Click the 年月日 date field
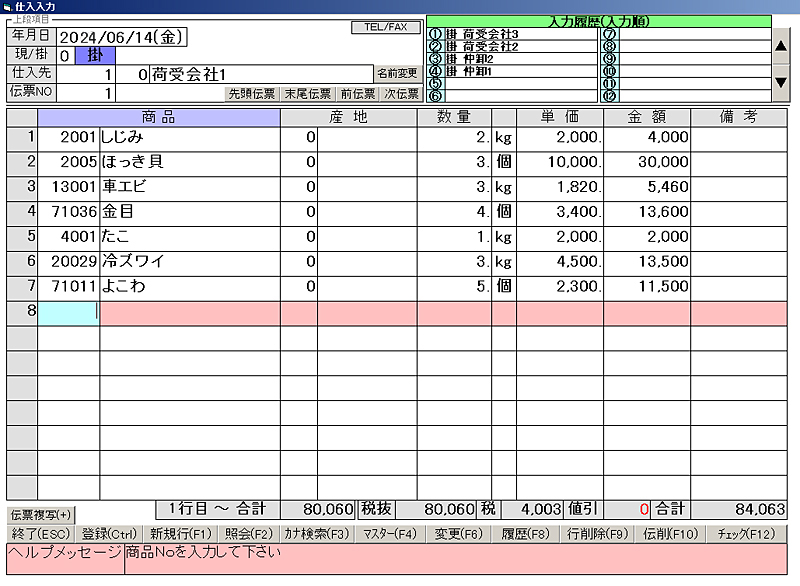The width and height of the screenshot is (800, 586). (122, 38)
